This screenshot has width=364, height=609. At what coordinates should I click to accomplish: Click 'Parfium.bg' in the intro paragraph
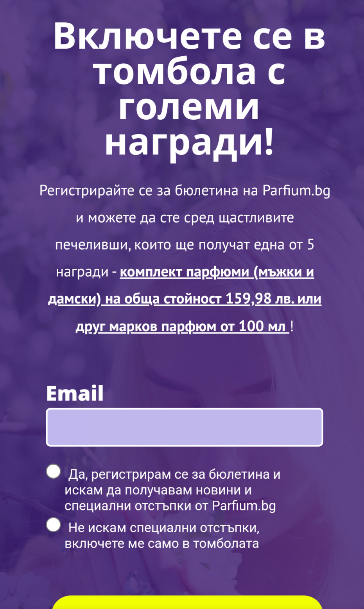click(296, 190)
